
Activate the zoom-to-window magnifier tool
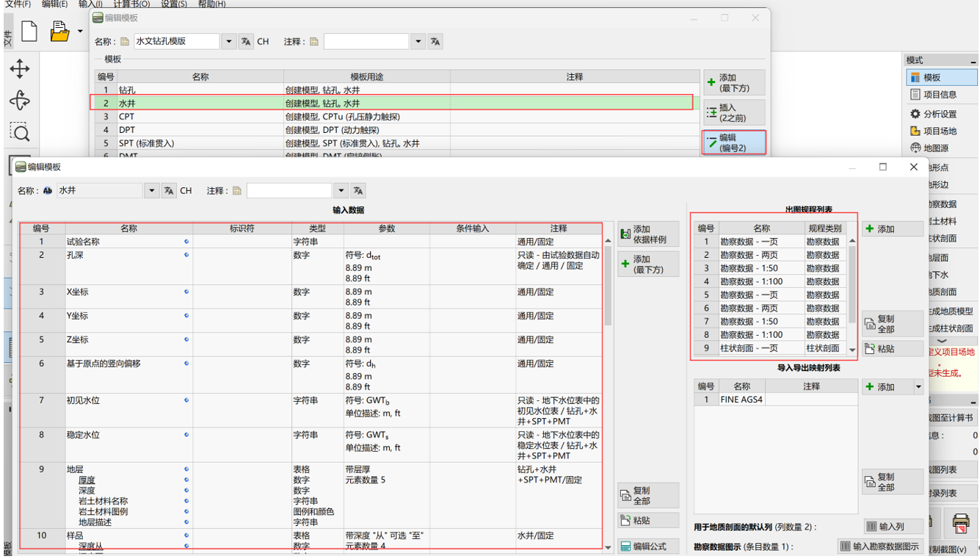(x=20, y=132)
